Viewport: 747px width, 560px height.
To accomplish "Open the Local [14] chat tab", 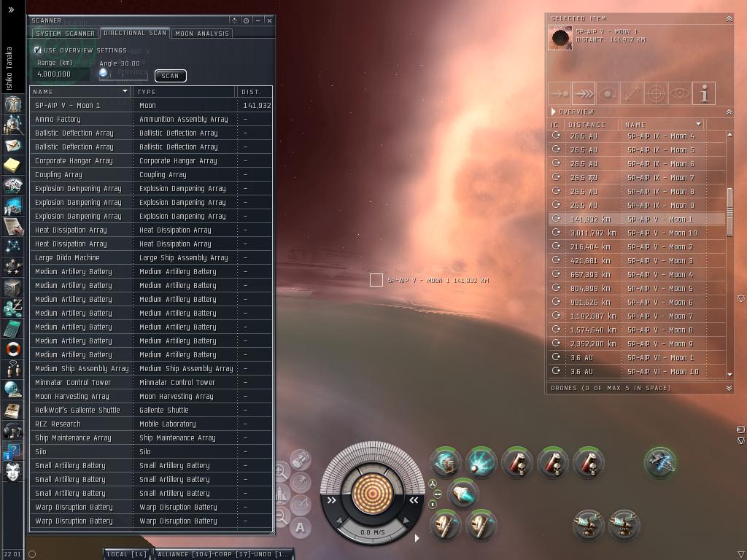I will [x=126, y=554].
